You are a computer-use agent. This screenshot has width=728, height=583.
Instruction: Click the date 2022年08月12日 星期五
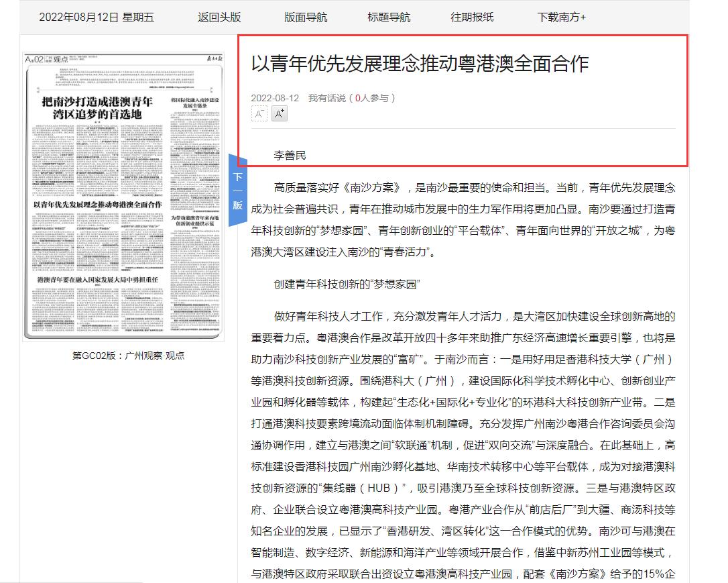tap(97, 17)
